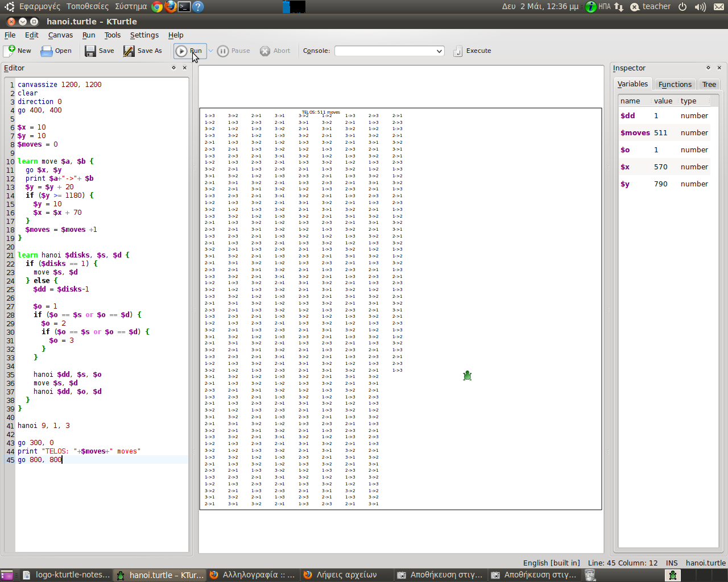
Task: Select the $x variable row
Action: click(665, 167)
